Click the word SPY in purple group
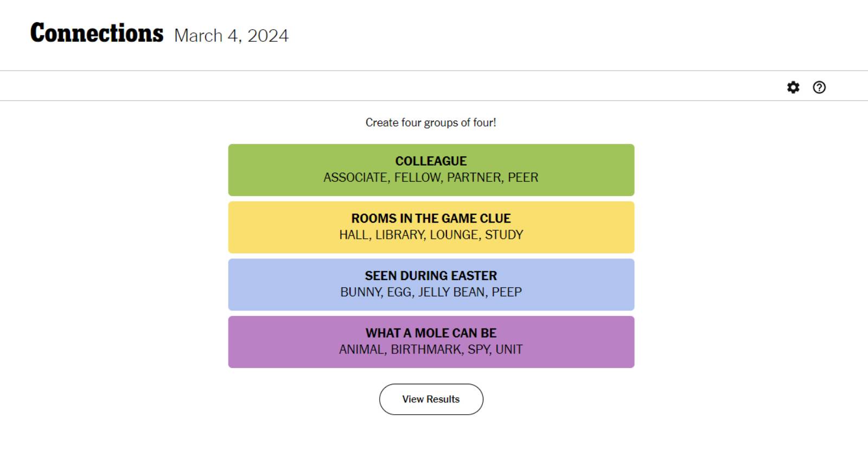Viewport: 868px width, 456px height. click(479, 350)
